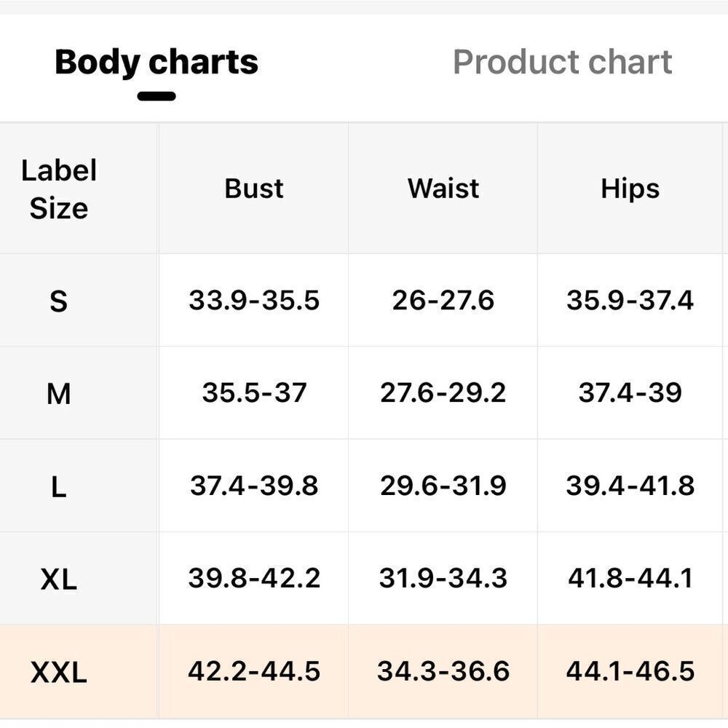
Task: Select the Waist column header
Action: [x=443, y=189]
